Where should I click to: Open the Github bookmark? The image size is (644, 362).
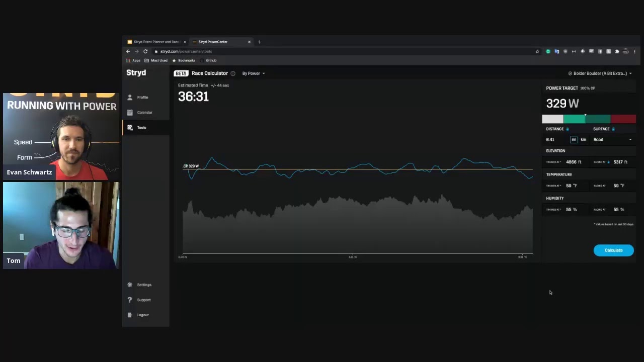click(x=208, y=60)
